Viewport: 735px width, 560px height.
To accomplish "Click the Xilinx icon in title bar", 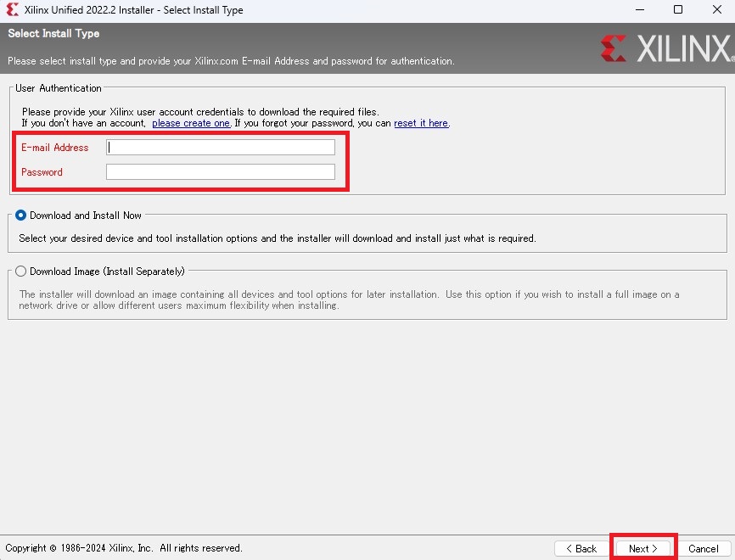I will click(12, 10).
